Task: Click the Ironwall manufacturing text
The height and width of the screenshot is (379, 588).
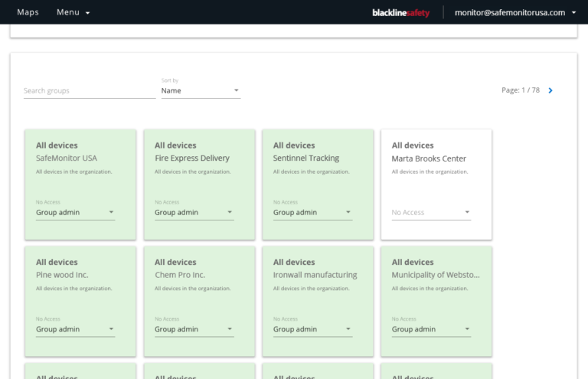Action: (315, 275)
